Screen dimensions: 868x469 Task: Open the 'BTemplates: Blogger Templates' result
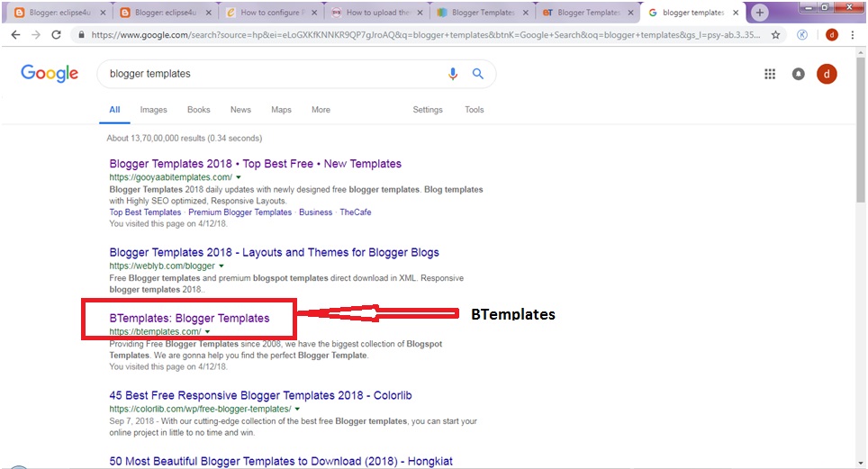[x=189, y=319]
